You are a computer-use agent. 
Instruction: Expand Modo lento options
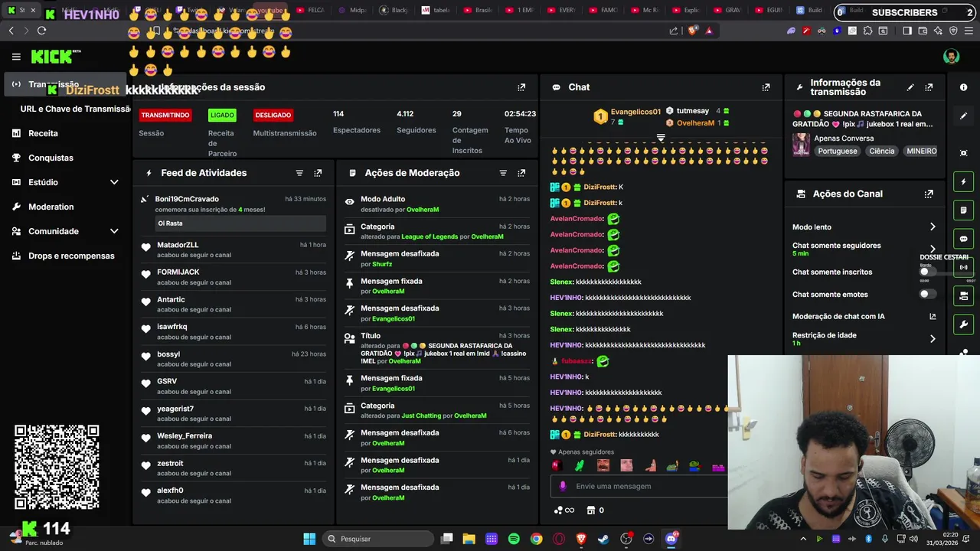point(933,227)
